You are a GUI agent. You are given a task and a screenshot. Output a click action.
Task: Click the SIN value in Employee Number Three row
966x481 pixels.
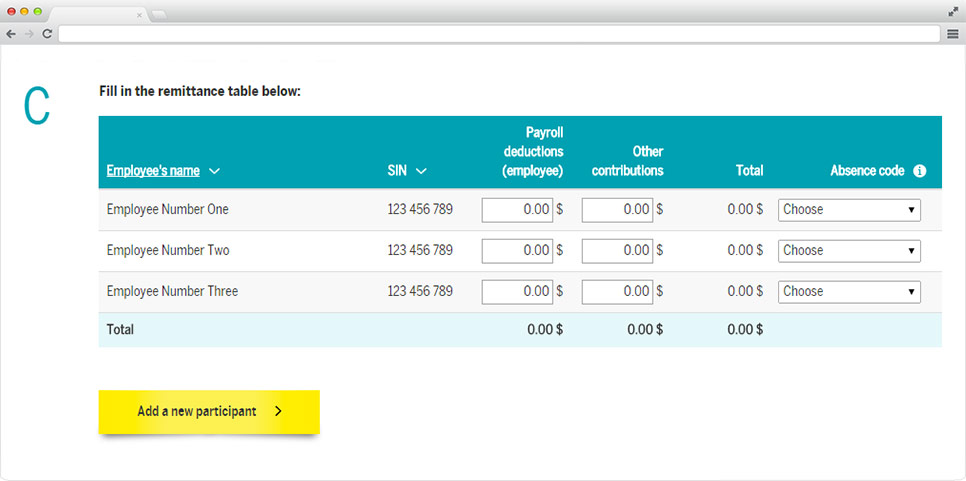pyautogui.click(x=420, y=291)
